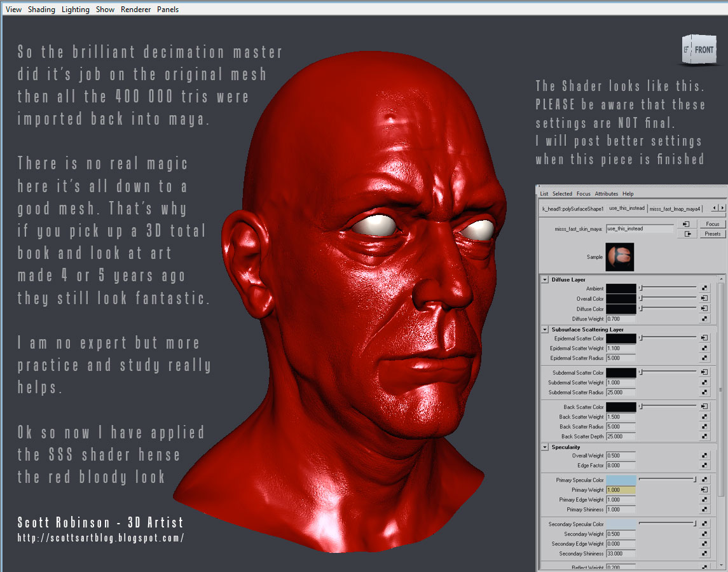Click the Presets button
The height and width of the screenshot is (572, 728).
pos(712,234)
